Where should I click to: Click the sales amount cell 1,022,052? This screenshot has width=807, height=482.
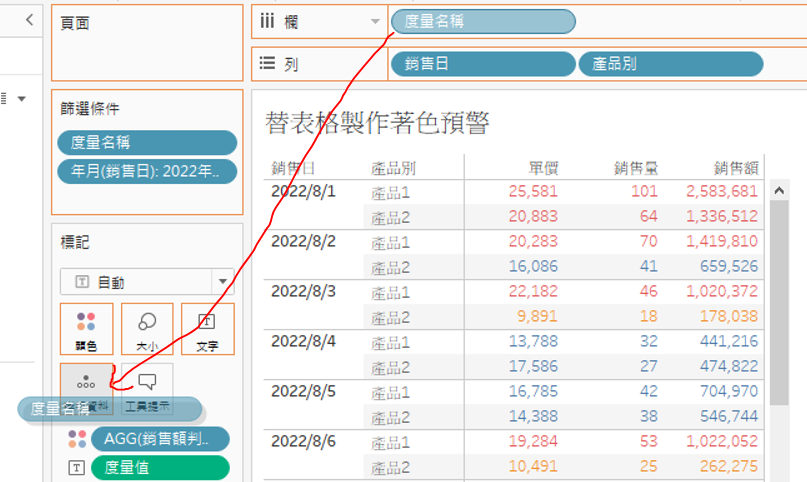[x=722, y=441]
